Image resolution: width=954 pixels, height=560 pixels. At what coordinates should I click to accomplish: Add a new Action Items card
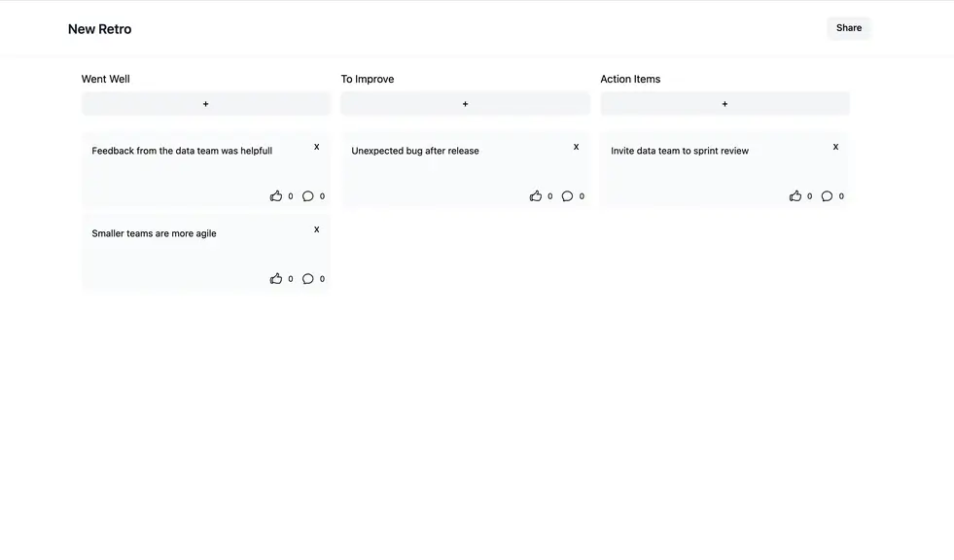tap(724, 104)
